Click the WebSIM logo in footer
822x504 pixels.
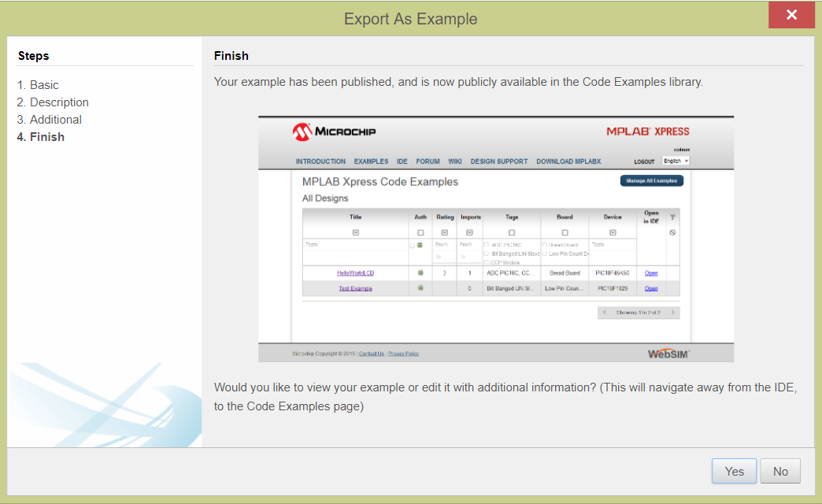[x=668, y=354]
